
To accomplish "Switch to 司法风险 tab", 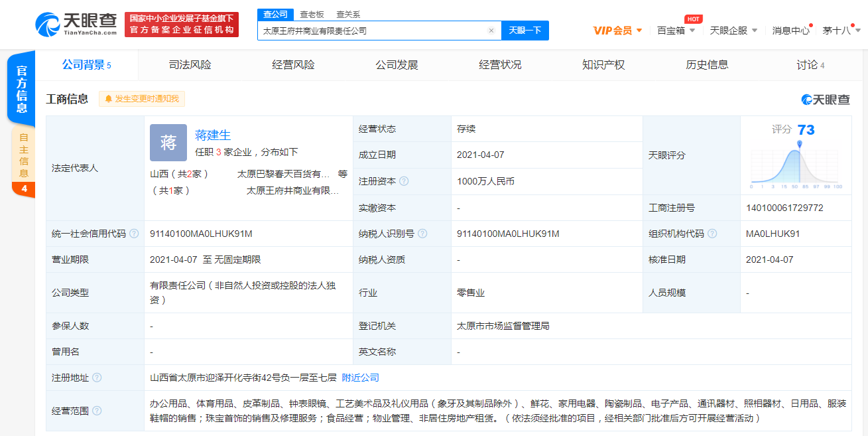I will (x=190, y=65).
